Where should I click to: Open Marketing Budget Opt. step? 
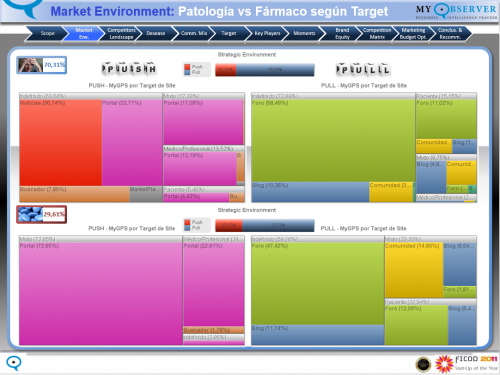click(x=413, y=33)
